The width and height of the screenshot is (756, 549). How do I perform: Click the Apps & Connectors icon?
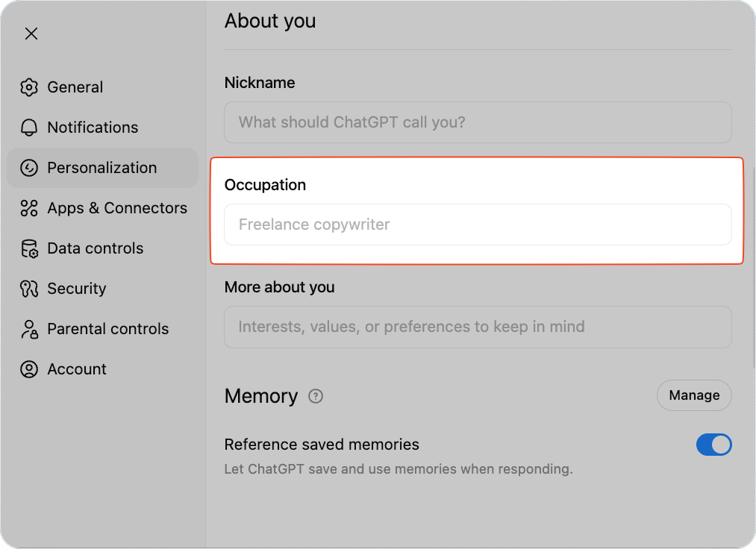(29, 208)
